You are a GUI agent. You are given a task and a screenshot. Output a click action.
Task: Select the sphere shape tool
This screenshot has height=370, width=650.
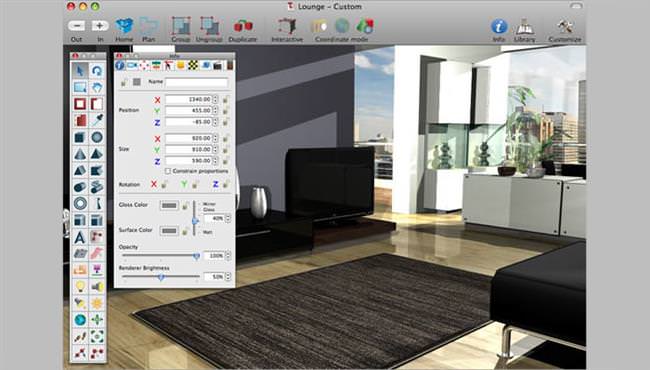[x=97, y=137]
